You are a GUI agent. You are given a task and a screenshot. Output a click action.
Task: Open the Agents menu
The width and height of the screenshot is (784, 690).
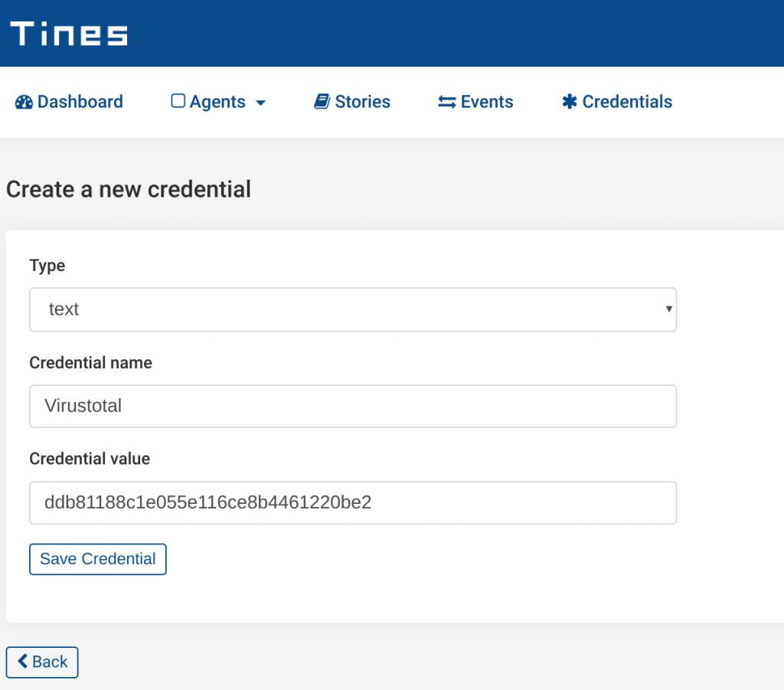click(218, 102)
